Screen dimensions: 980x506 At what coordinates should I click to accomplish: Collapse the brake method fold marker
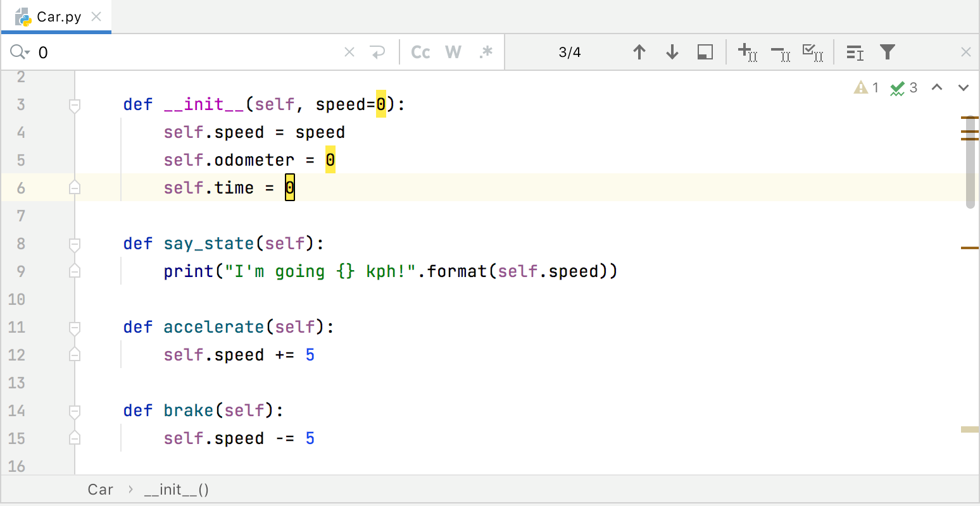coord(75,410)
